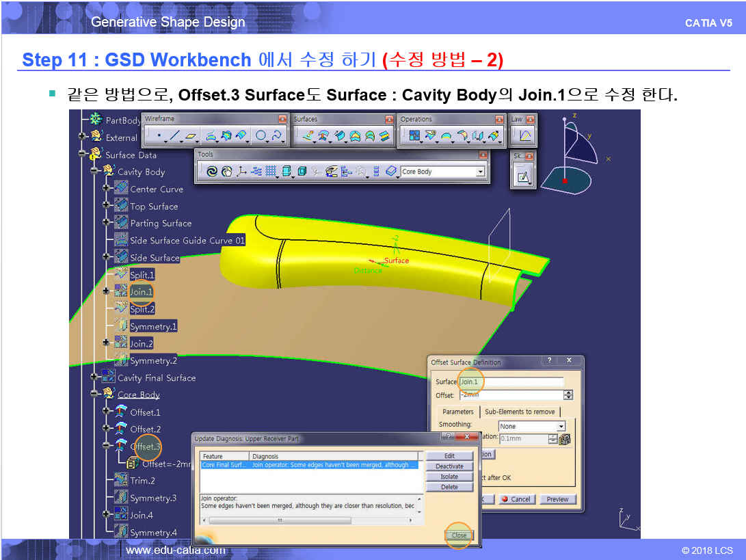
Task: Select the Line tool in Wireframe toolbar
Action: click(x=174, y=136)
